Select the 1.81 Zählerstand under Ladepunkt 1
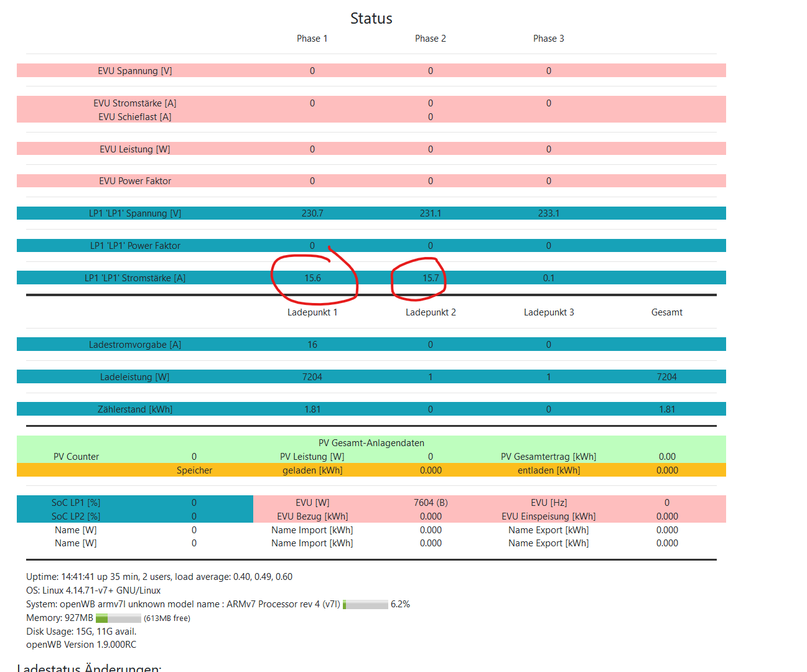This screenshot has width=807, height=672. pyautogui.click(x=312, y=409)
